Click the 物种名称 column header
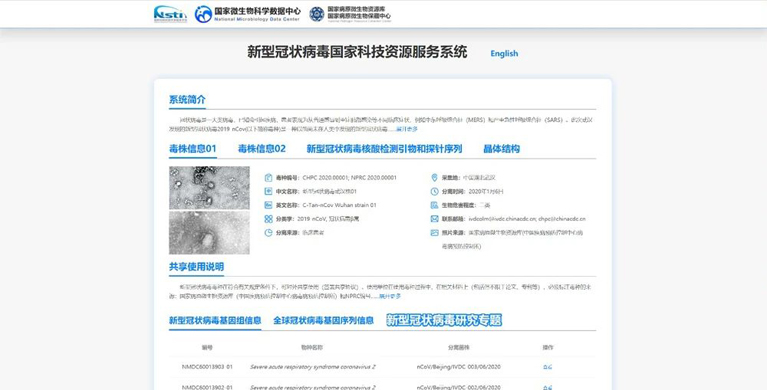 pos(312,347)
